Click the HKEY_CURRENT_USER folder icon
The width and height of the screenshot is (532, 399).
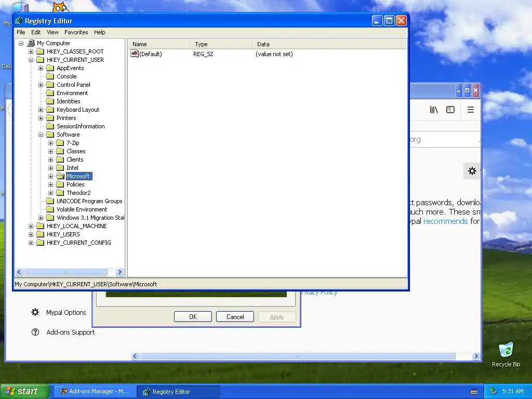tap(41, 60)
